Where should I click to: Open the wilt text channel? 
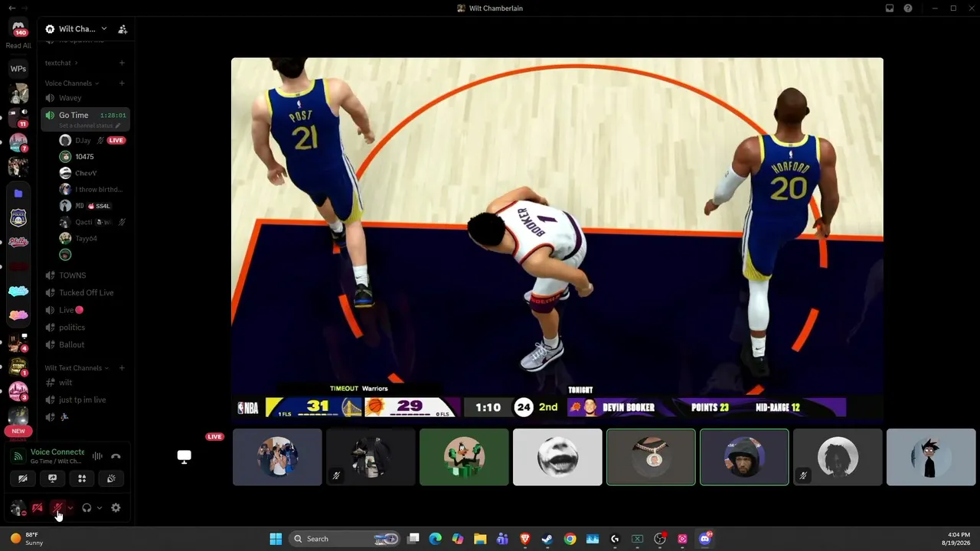coord(85,383)
